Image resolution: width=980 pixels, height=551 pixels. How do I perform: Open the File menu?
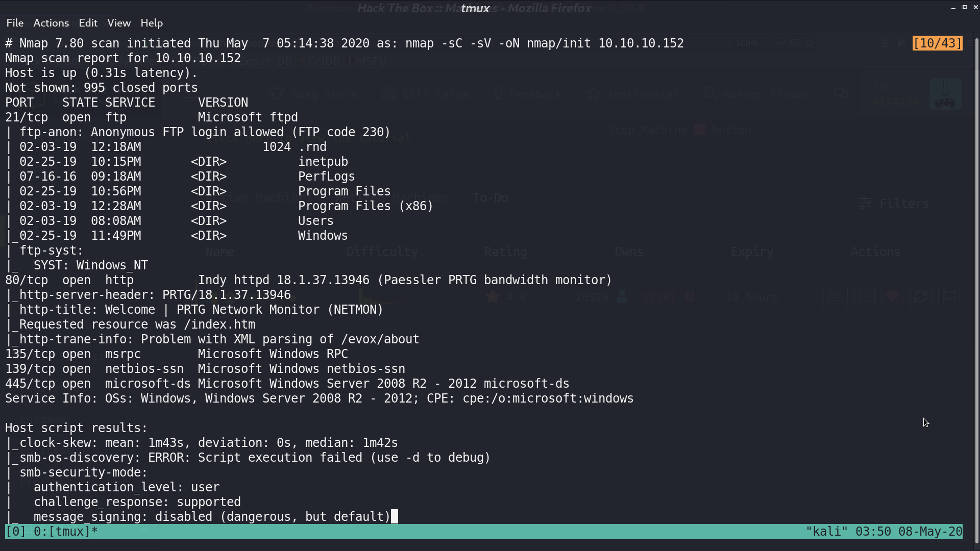tap(15, 23)
